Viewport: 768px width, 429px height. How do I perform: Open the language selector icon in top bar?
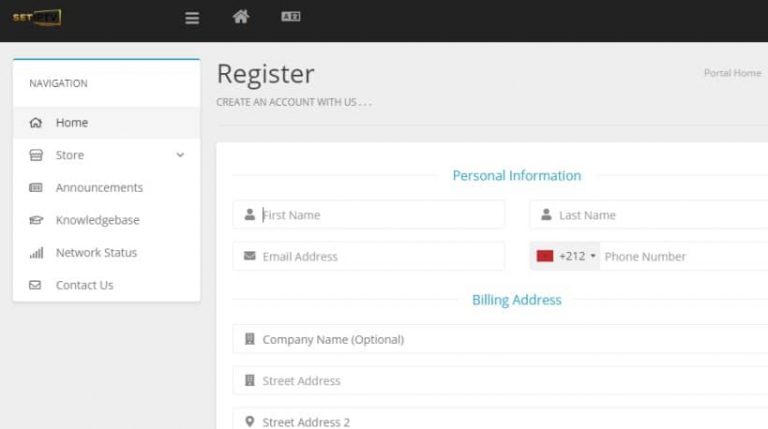291,16
